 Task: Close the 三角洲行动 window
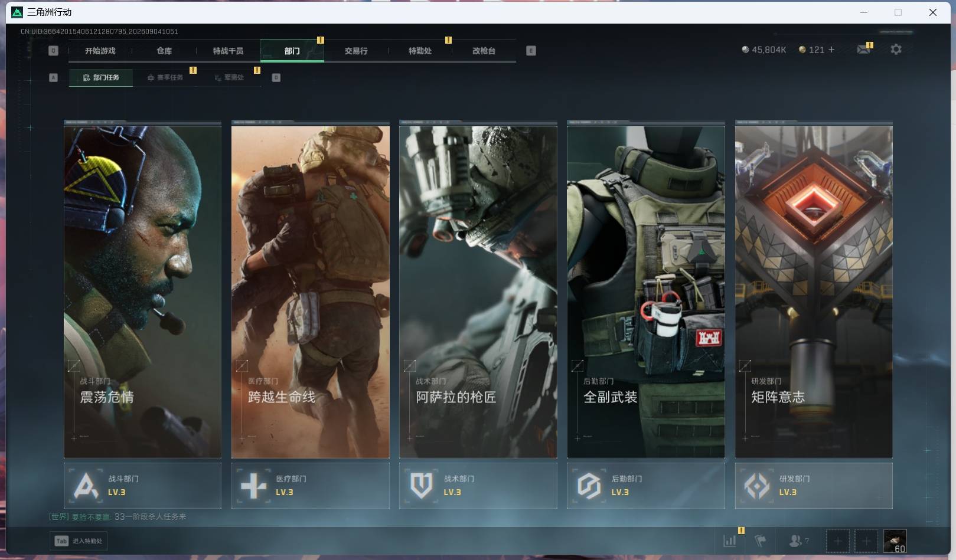pyautogui.click(x=933, y=12)
